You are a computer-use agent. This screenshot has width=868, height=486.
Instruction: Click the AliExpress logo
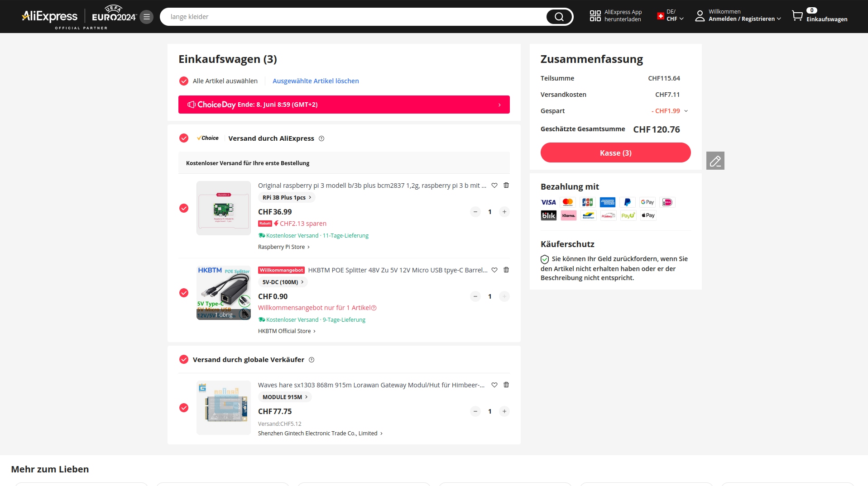coord(50,17)
